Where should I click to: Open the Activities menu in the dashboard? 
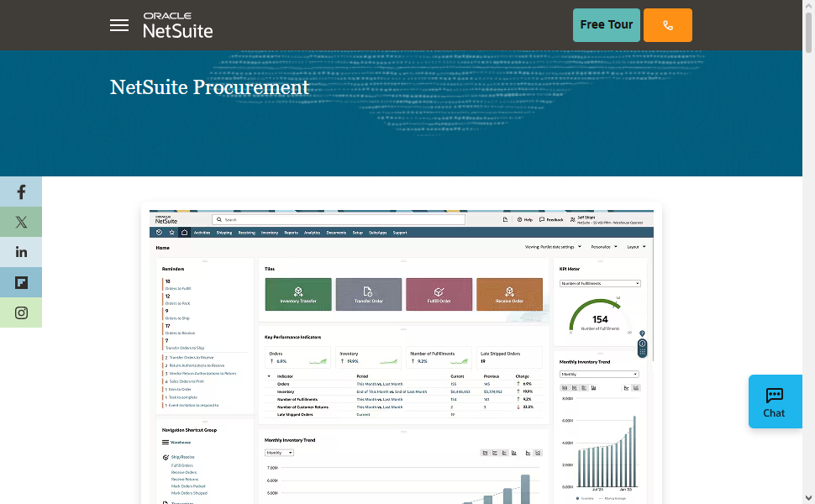pos(202,233)
